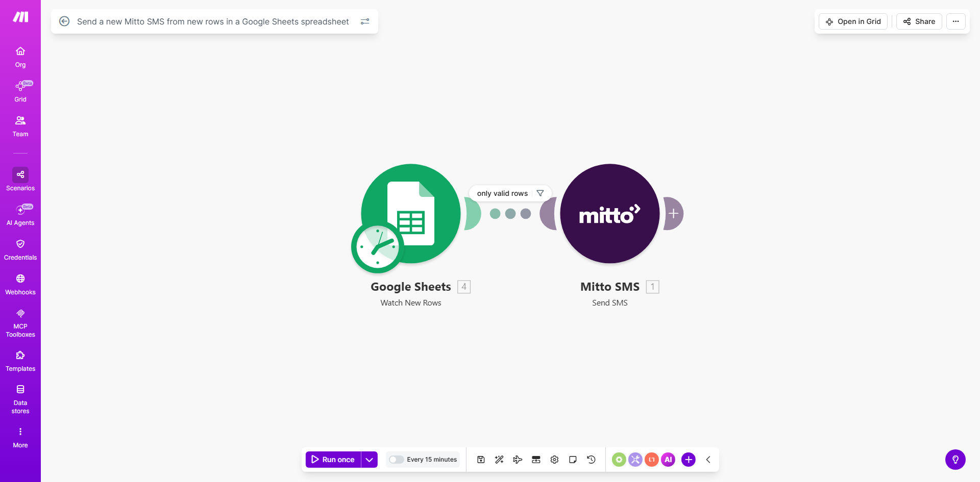Expand the More sidebar menu

20,438
